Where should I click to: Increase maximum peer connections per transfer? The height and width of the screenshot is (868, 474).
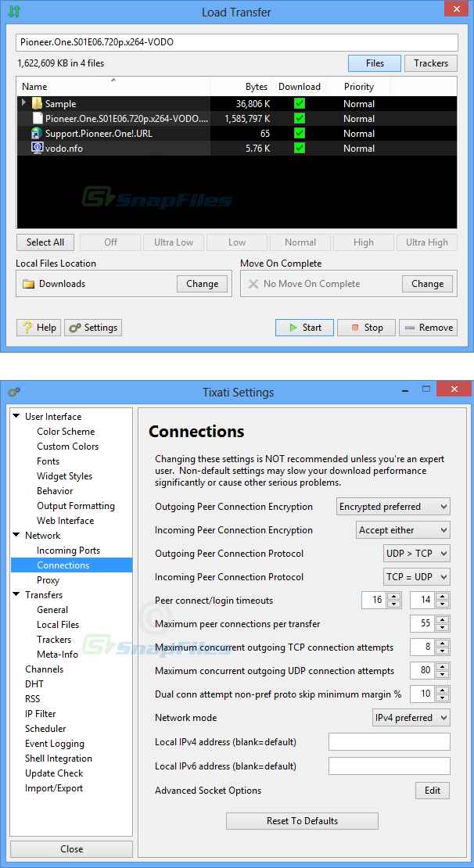[x=443, y=619]
